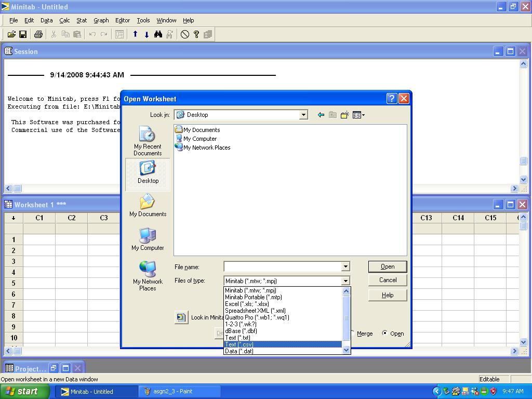532x399 pixels.
Task: Open the Graph menu
Action: pos(101,20)
